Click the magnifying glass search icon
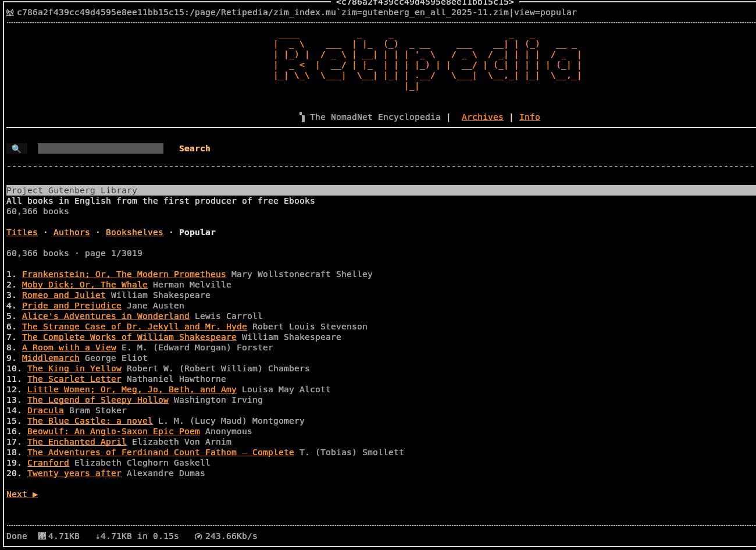Screen dimensions: 756x550 (16, 149)
